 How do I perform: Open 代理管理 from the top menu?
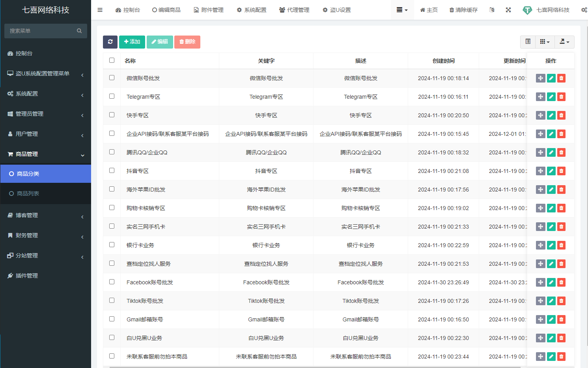[x=294, y=9]
